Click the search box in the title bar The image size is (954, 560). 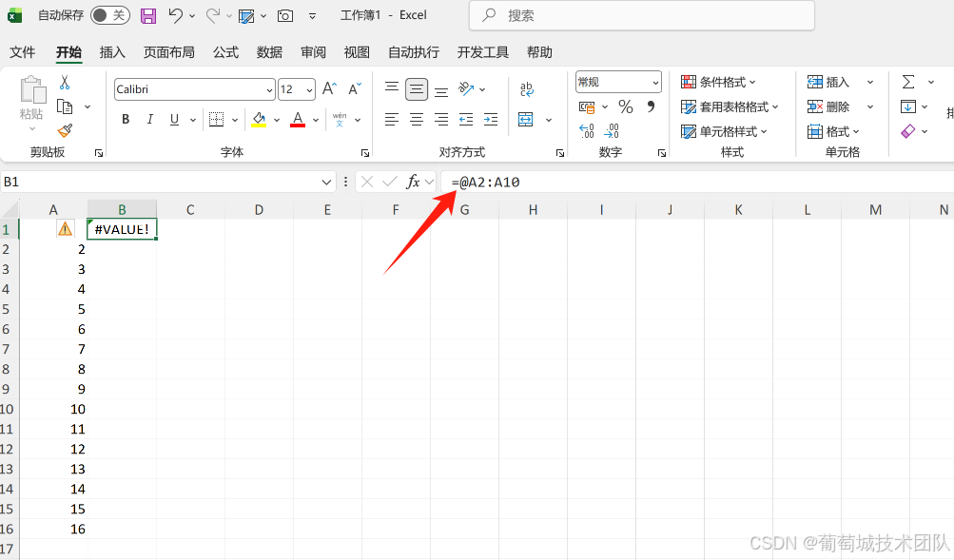642,16
